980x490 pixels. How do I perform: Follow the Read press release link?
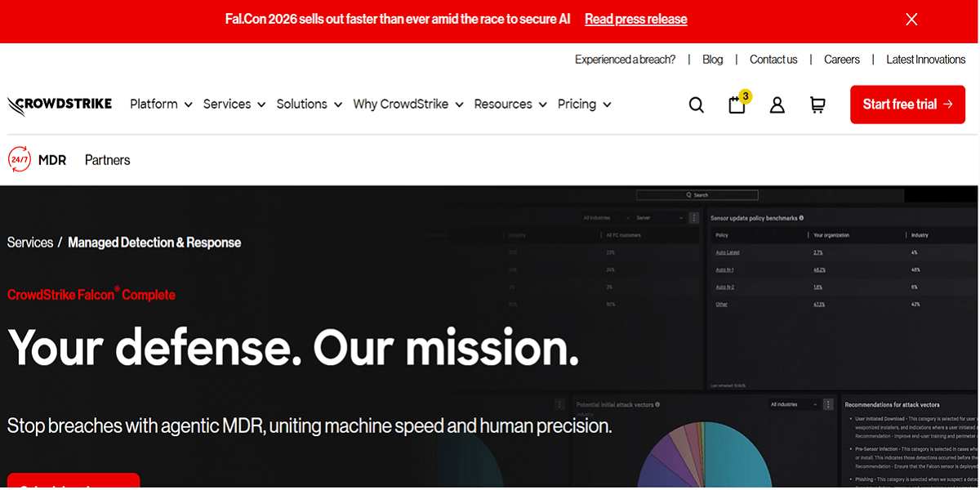pos(636,20)
